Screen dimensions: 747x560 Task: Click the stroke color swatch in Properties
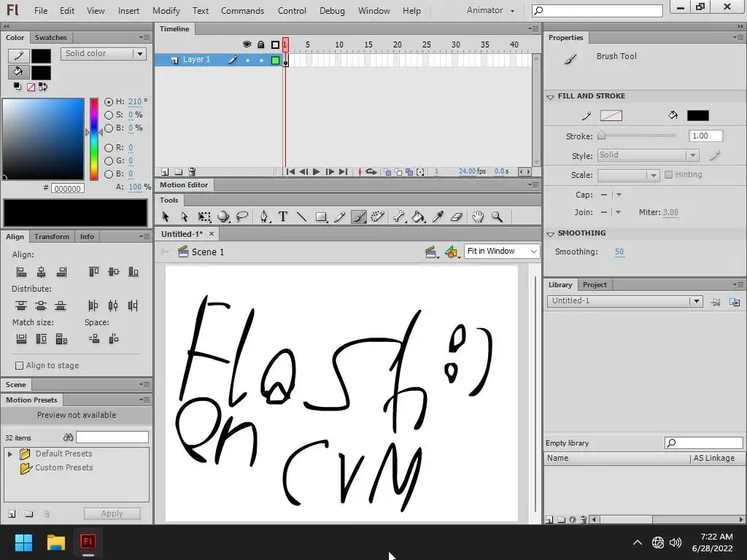pyautogui.click(x=611, y=116)
